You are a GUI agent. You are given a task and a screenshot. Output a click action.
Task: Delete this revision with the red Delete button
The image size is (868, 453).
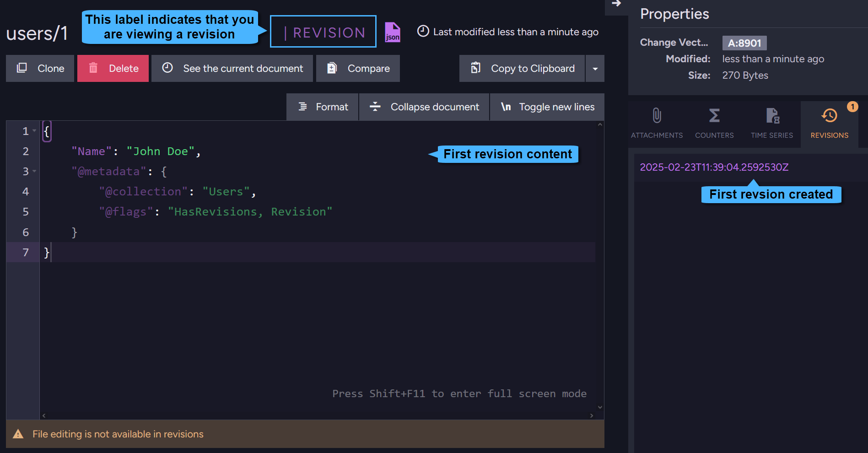pyautogui.click(x=113, y=69)
